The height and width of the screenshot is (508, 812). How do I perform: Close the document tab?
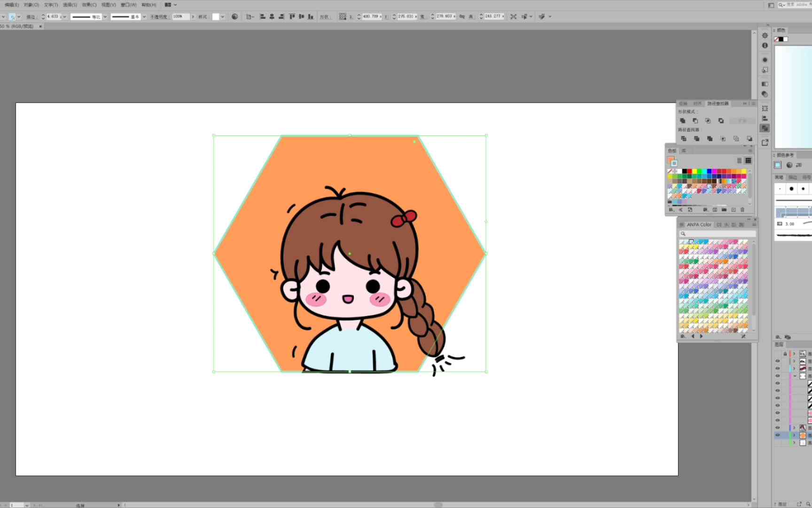[x=40, y=26]
